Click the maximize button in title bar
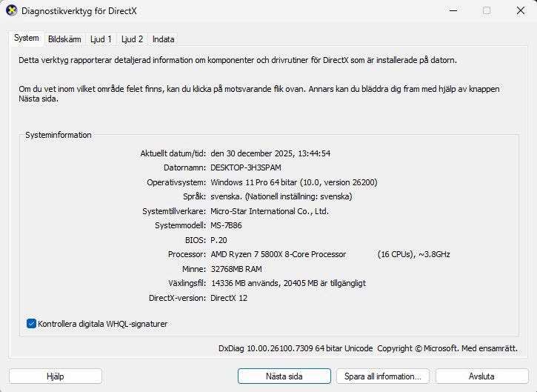Image resolution: width=537 pixels, height=392 pixels. 487,10
